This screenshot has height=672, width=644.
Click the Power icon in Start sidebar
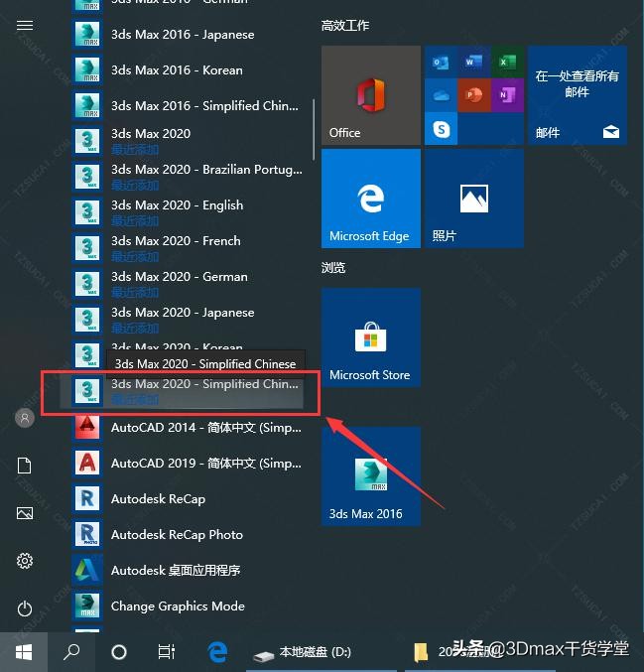pyautogui.click(x=25, y=608)
